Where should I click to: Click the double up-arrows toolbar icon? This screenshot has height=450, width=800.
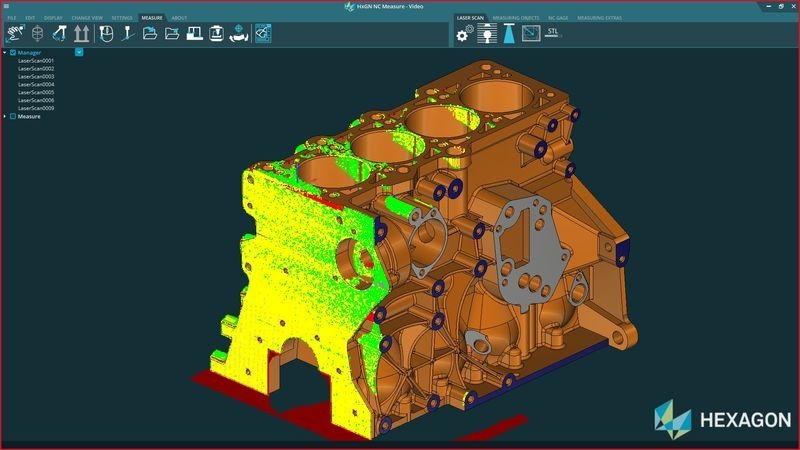(x=82, y=34)
